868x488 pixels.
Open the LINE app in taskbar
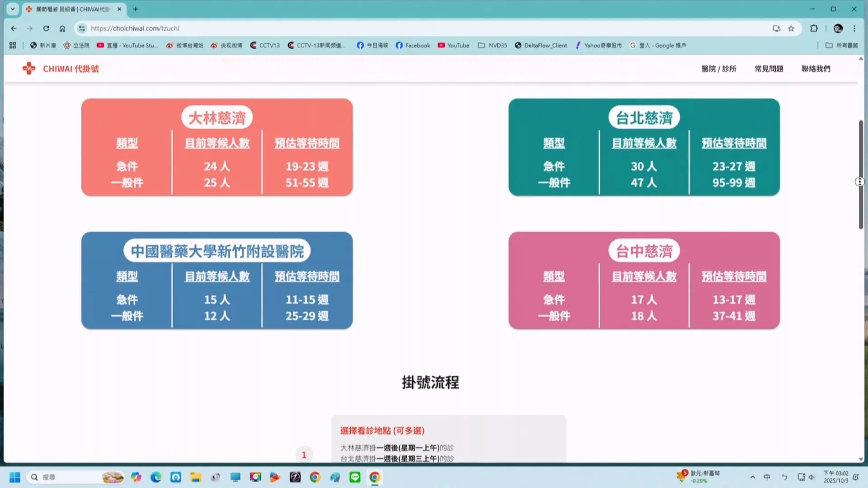pos(355,477)
